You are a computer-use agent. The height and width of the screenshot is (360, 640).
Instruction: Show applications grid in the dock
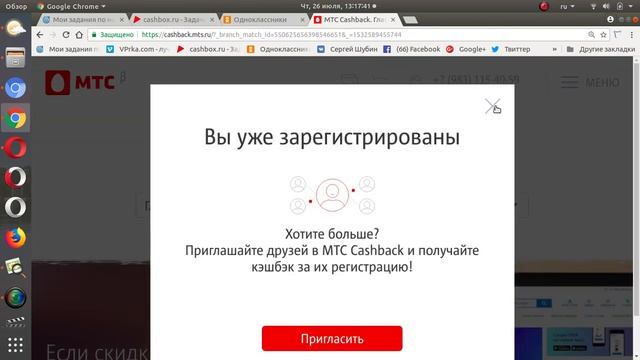coord(15,345)
